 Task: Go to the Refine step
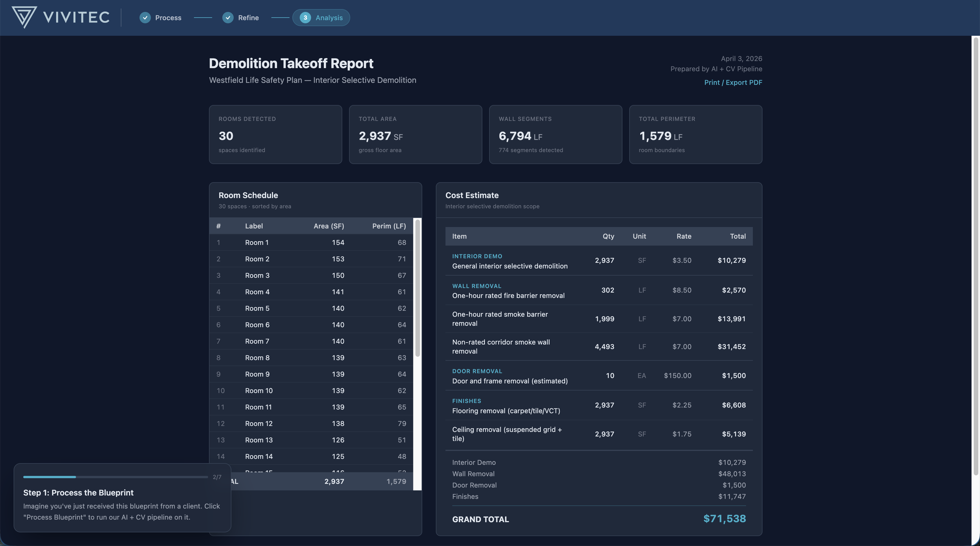coord(241,18)
